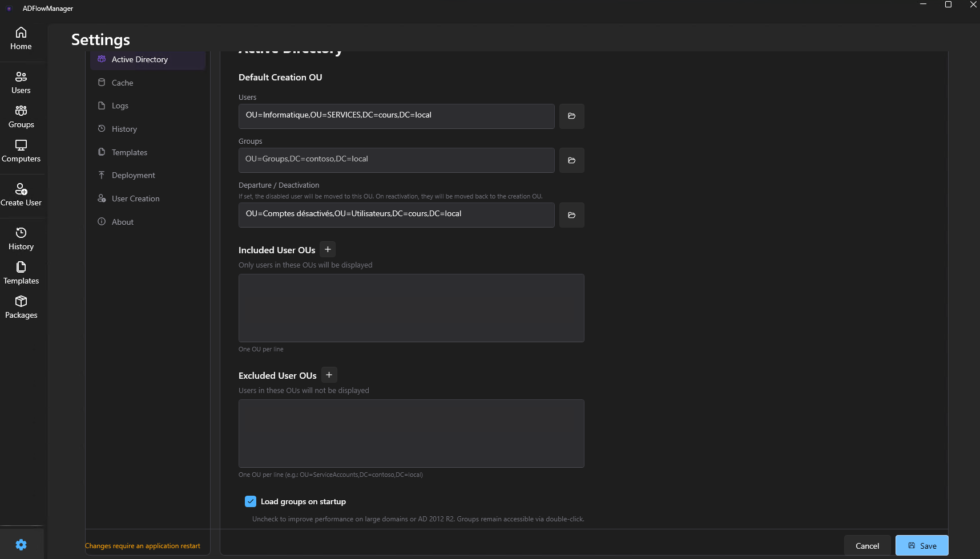Image resolution: width=980 pixels, height=559 pixels.
Task: Uncheck Load groups on startup
Action: [x=251, y=501]
